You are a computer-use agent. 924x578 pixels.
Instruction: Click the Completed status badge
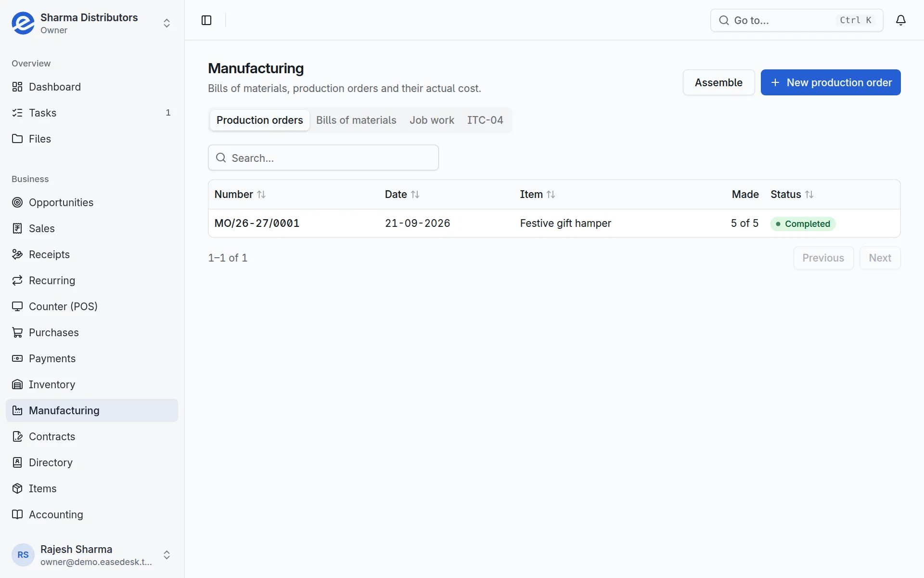pyautogui.click(x=803, y=223)
